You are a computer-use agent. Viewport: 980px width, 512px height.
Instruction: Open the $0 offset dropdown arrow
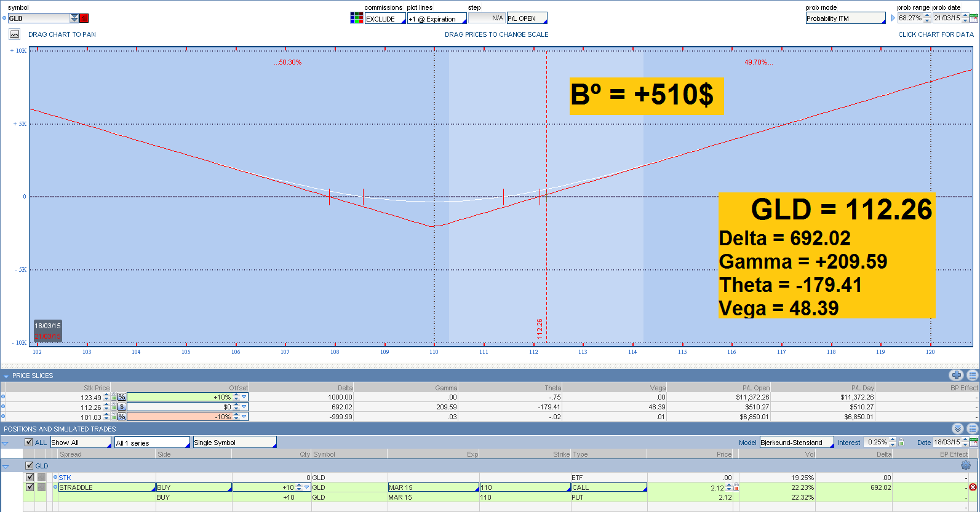[x=244, y=407]
